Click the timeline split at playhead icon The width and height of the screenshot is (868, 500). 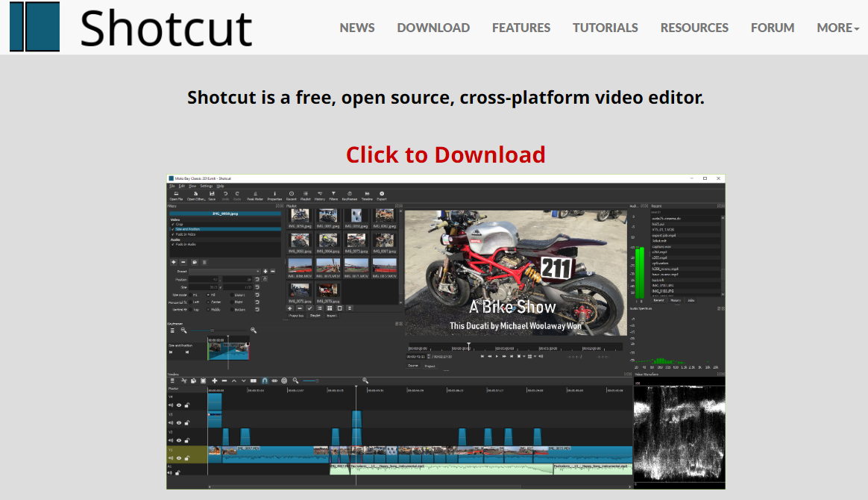pos(253,381)
